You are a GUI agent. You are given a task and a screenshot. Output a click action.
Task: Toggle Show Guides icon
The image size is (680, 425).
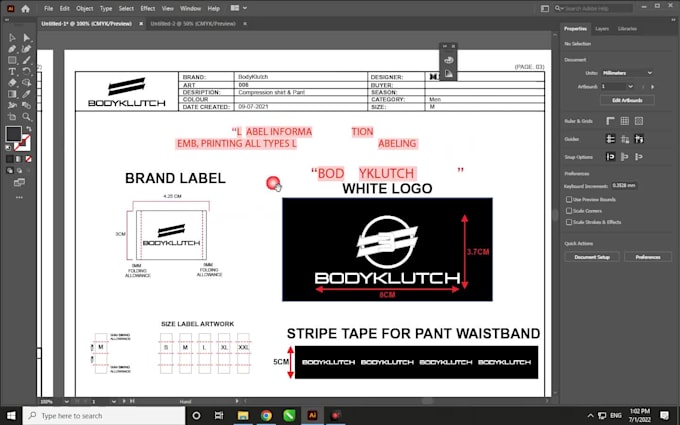[610, 139]
